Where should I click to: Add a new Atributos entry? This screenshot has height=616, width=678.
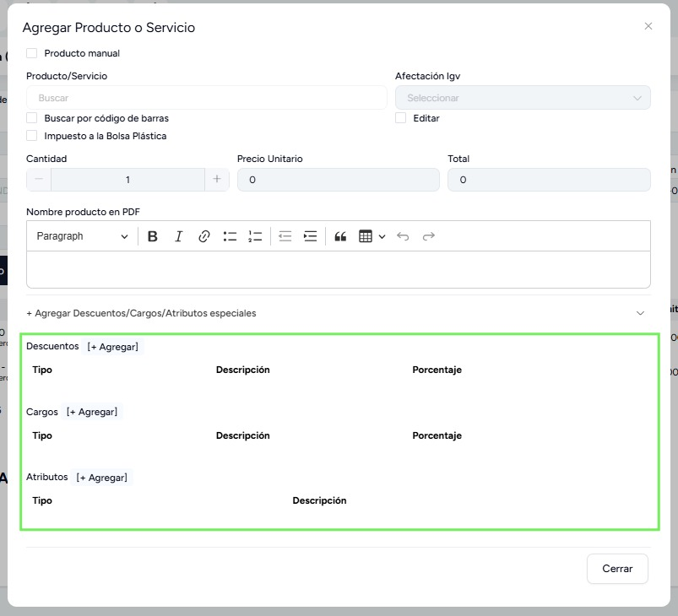pos(102,478)
